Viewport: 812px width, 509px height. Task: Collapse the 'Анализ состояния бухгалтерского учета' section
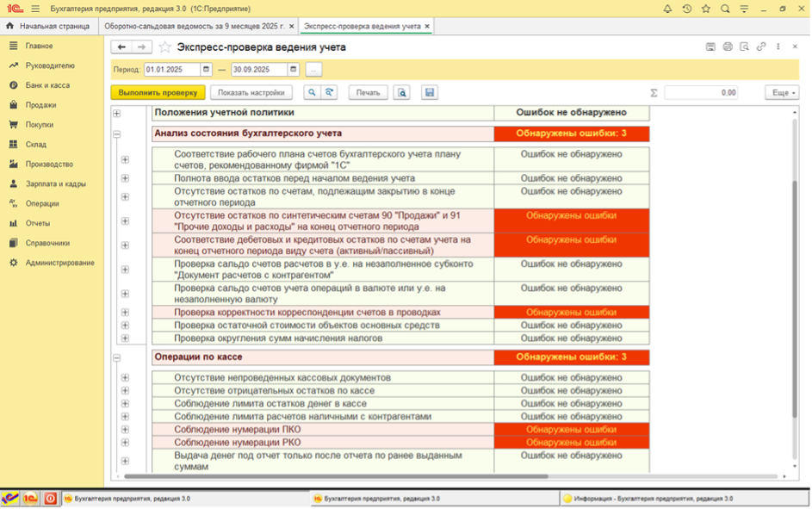pos(116,133)
